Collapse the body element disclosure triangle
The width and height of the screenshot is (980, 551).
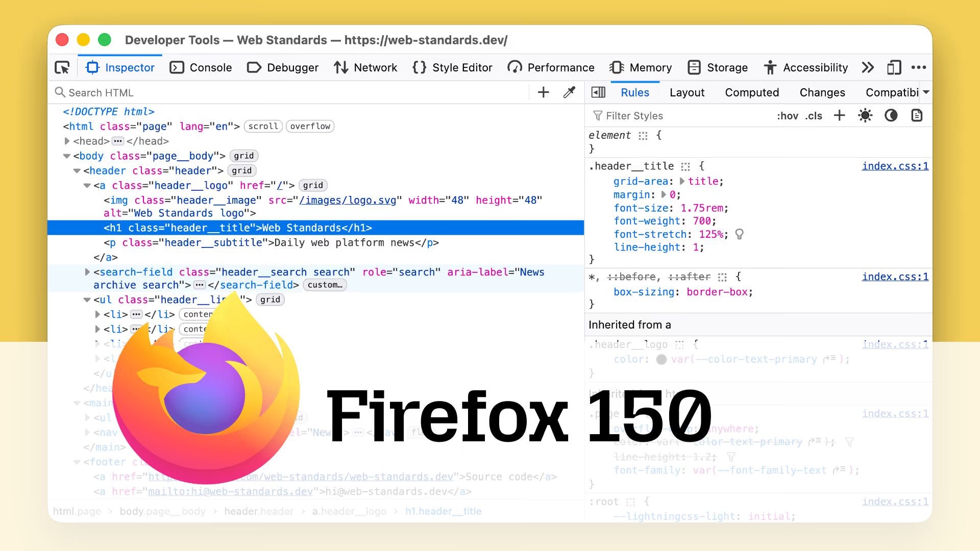[x=67, y=156]
